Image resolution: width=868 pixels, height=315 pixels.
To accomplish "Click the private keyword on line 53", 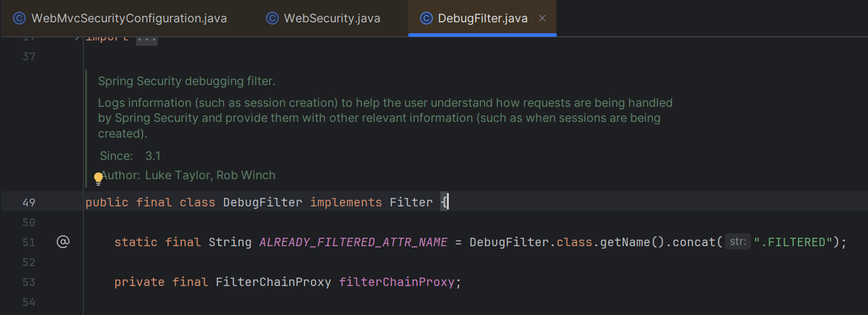I will pyautogui.click(x=140, y=282).
